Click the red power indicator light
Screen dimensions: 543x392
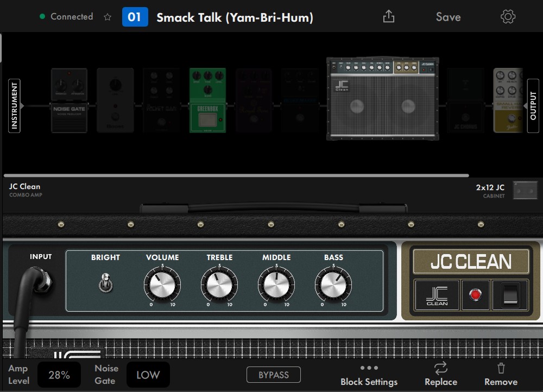475,295
